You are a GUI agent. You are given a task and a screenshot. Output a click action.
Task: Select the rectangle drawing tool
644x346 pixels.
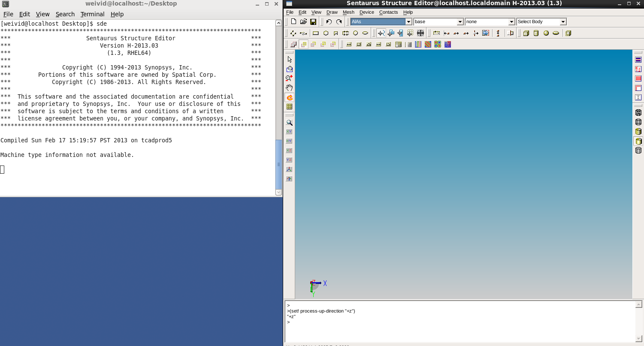316,33
